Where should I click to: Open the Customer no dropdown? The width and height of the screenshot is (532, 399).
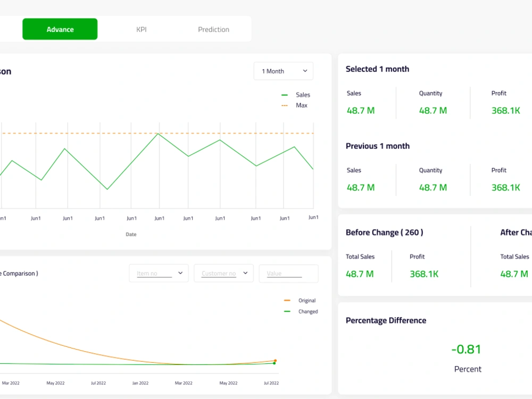(223, 273)
